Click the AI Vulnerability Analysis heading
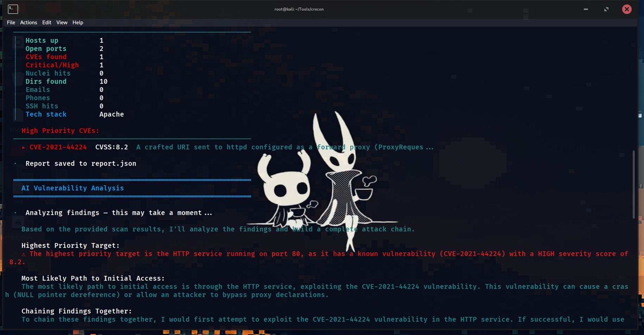This screenshot has height=335, width=644. click(x=72, y=188)
